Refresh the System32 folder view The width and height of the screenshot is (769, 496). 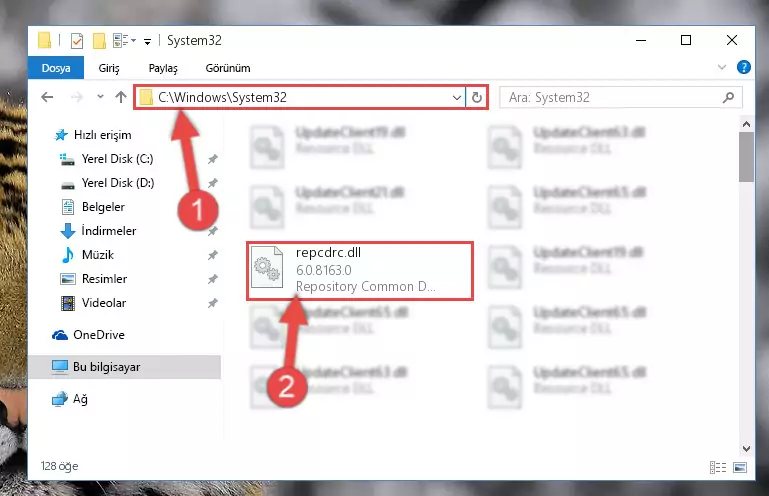[x=477, y=97]
